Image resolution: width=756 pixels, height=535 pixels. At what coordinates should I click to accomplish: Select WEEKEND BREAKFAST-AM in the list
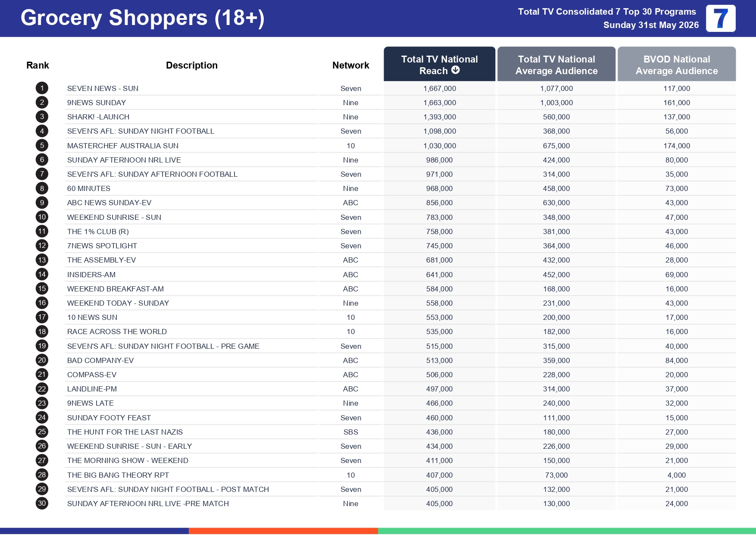[116, 289]
